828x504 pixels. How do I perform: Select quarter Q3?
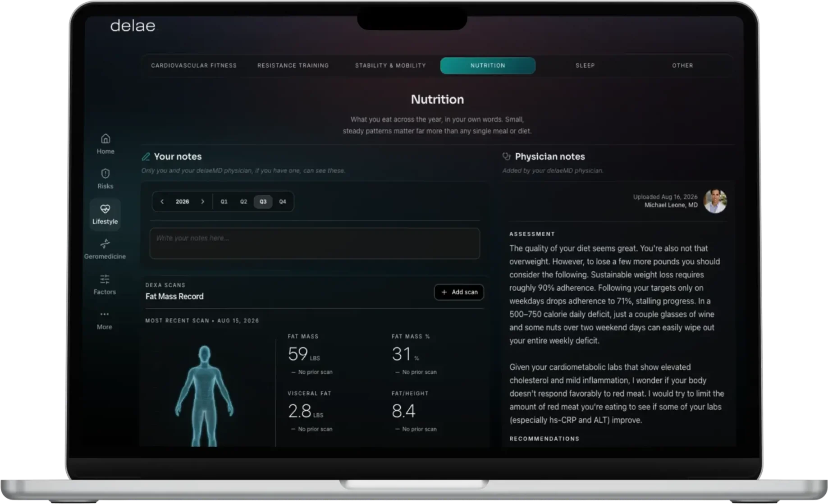click(263, 202)
